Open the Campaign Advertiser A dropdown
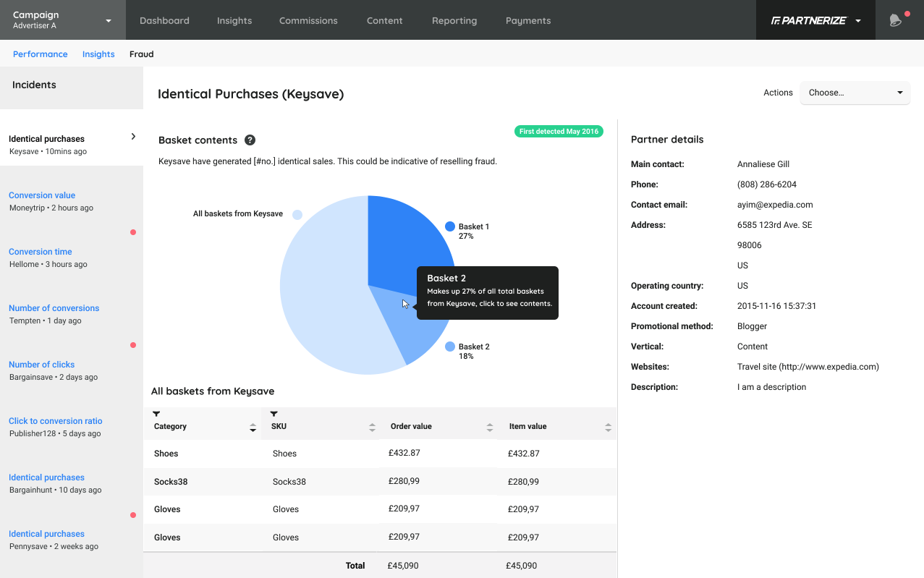924x578 pixels. click(x=62, y=20)
